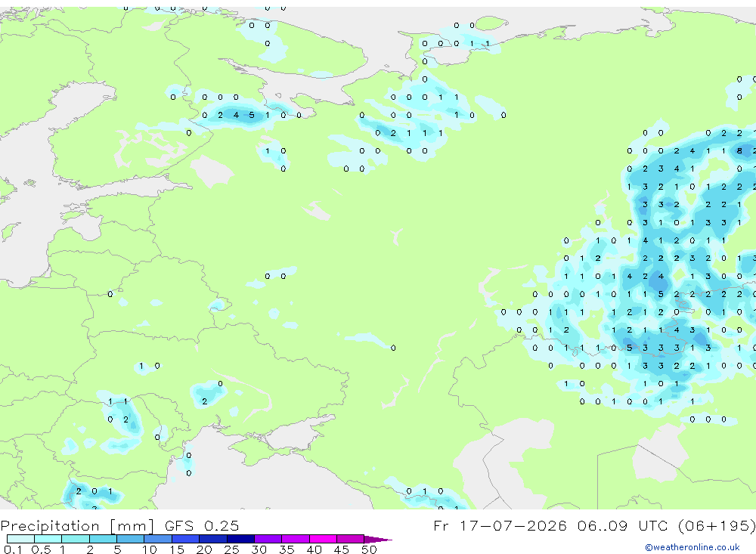Select the 25–30 mm navy legend swatch
Screen dimensions: 756x554
[x=240, y=539]
